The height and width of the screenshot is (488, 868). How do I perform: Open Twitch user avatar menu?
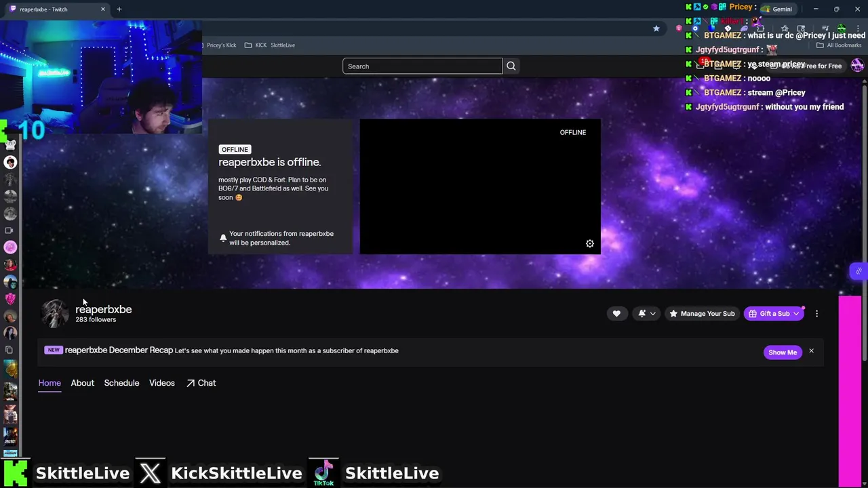(x=857, y=66)
